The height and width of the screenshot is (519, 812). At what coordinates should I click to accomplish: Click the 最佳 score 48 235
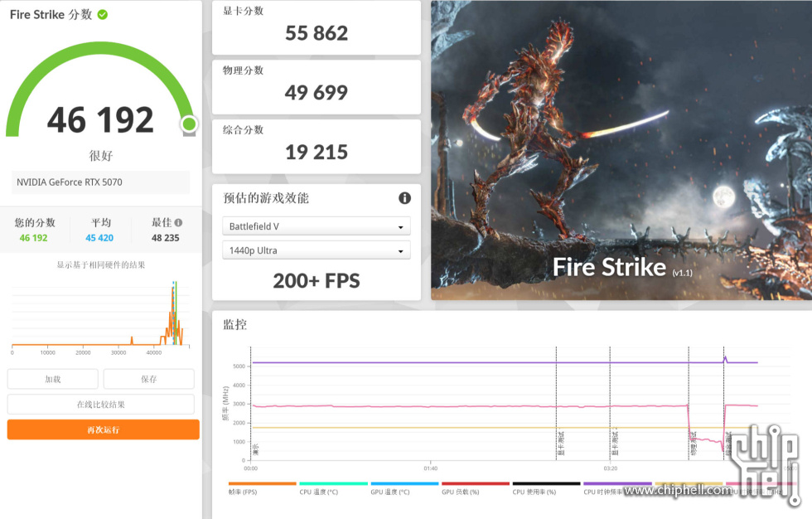(165, 238)
